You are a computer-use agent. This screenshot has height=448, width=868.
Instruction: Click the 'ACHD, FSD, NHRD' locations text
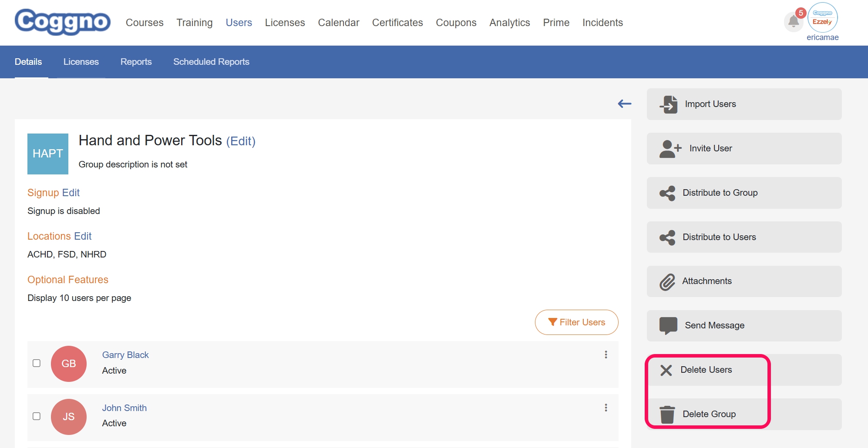67,254
